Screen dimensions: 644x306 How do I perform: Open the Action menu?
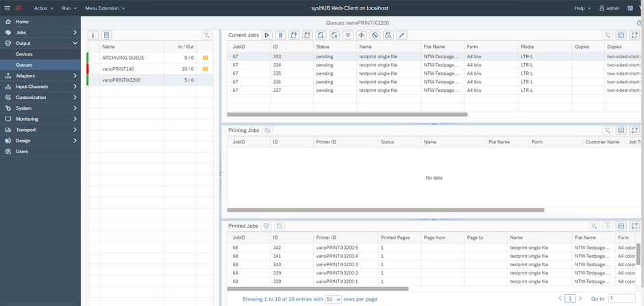pyautogui.click(x=44, y=8)
